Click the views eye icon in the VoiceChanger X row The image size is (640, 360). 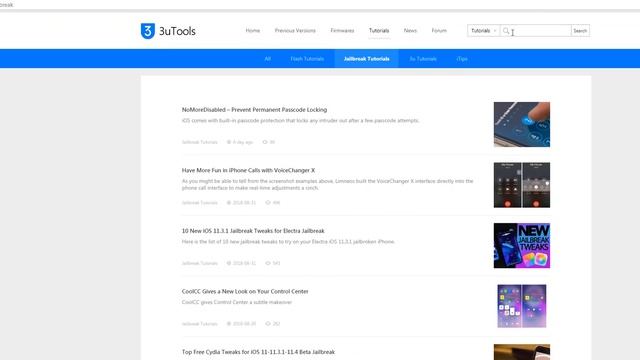click(x=268, y=202)
